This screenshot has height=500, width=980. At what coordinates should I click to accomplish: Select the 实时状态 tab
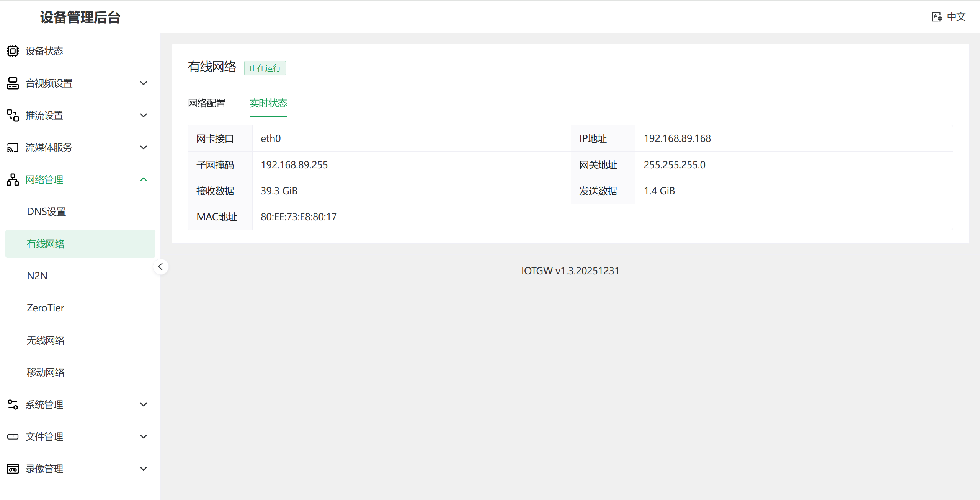pyautogui.click(x=268, y=103)
